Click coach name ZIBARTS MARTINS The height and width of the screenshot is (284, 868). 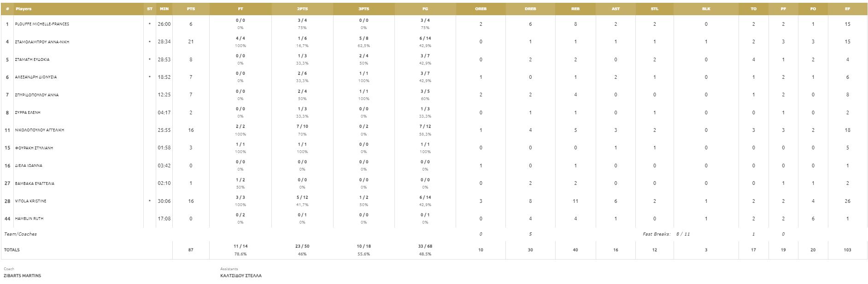pos(22,276)
